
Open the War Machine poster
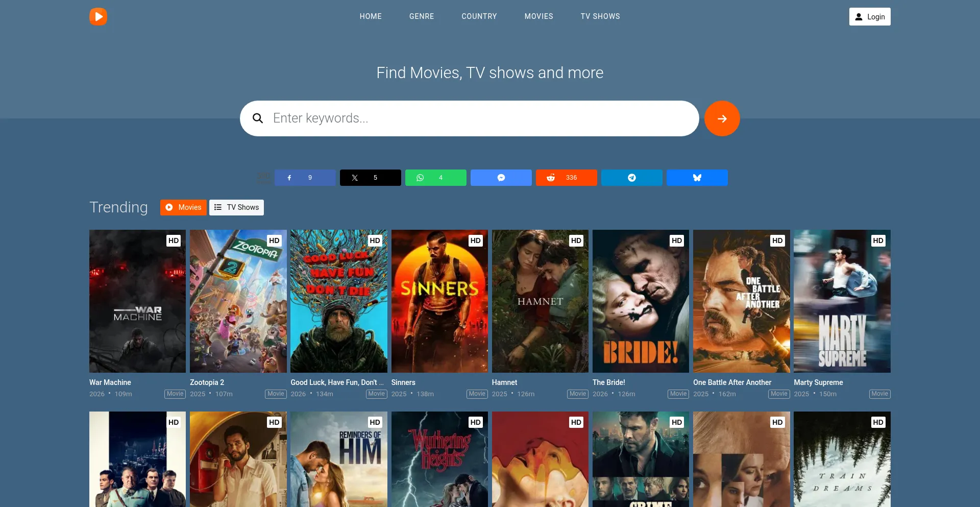[137, 301]
